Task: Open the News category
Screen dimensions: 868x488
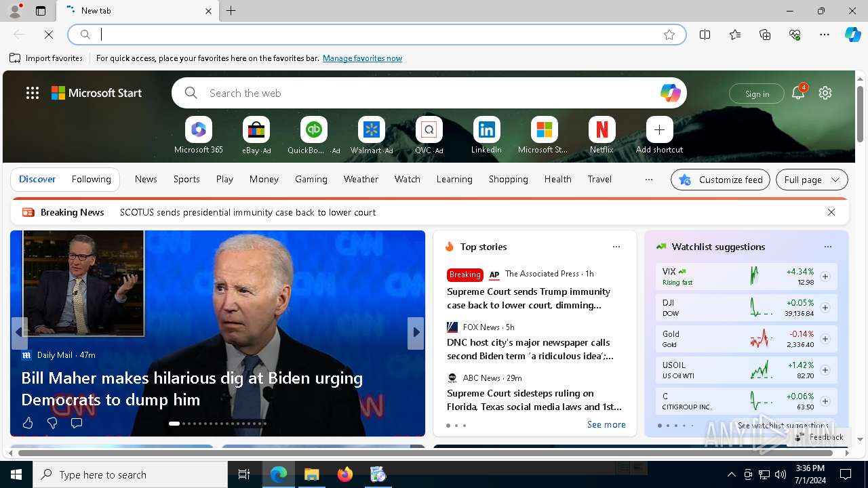Action: (146, 179)
